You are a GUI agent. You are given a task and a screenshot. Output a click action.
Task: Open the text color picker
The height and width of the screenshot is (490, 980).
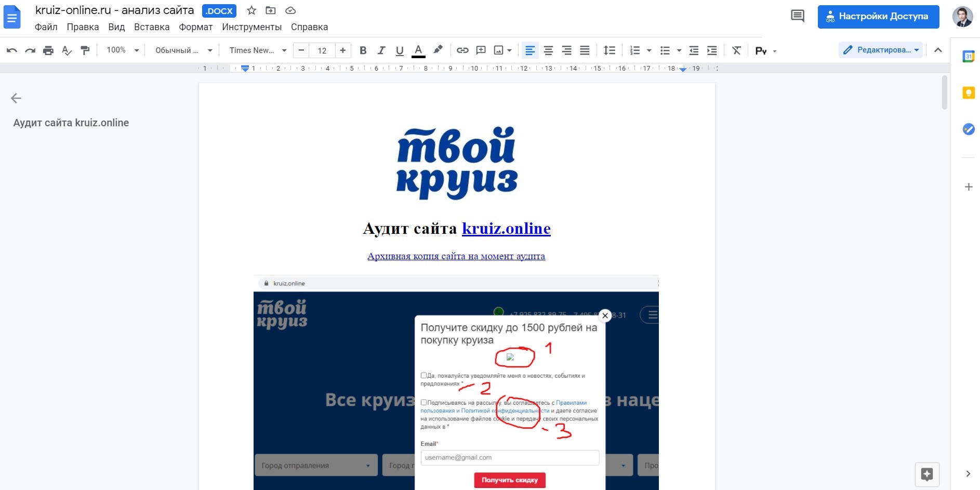click(x=418, y=50)
